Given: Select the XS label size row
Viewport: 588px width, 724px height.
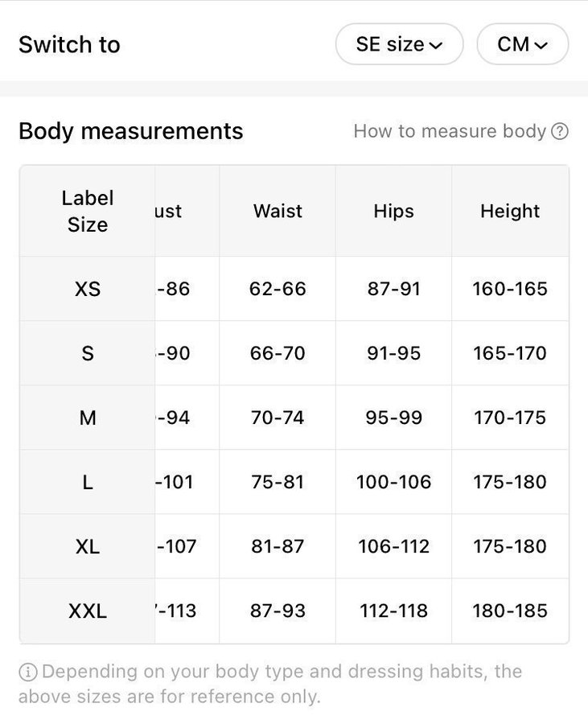Looking at the screenshot, I should click(x=88, y=289).
